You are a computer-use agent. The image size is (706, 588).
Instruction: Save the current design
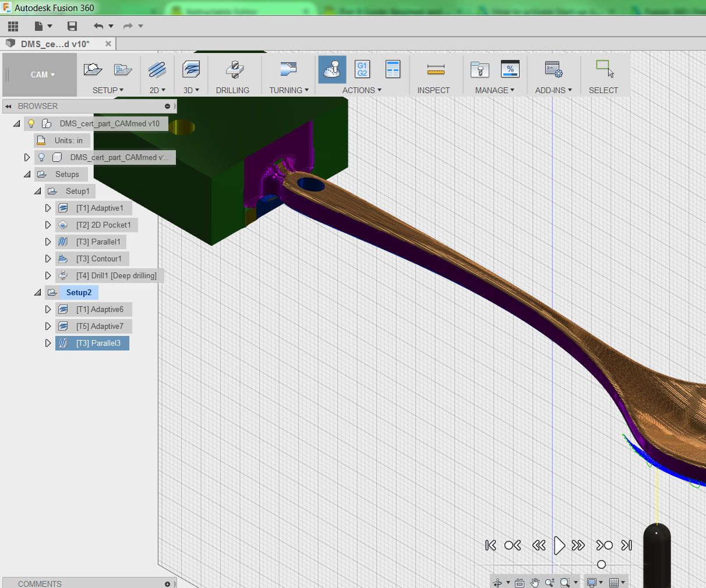[x=72, y=26]
